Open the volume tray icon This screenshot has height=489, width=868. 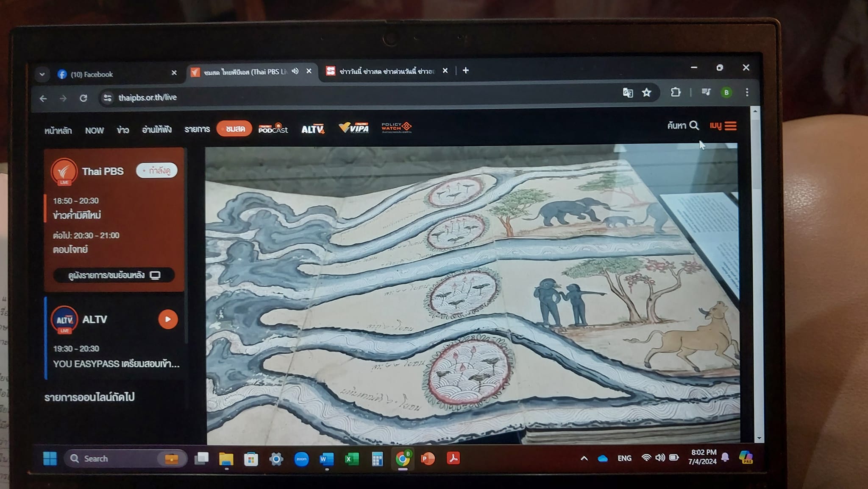click(660, 458)
